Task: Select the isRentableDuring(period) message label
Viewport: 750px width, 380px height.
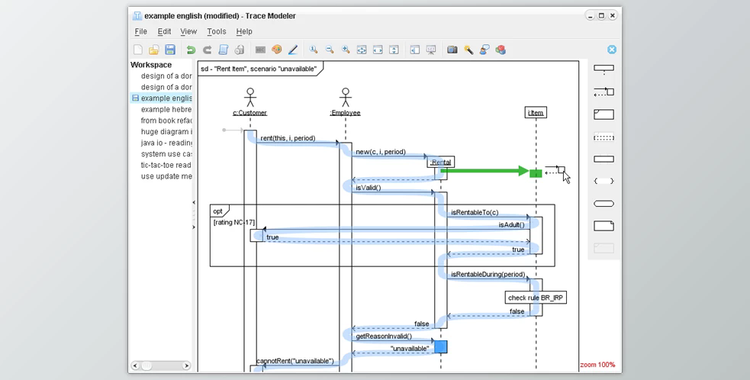Action: [x=488, y=275]
